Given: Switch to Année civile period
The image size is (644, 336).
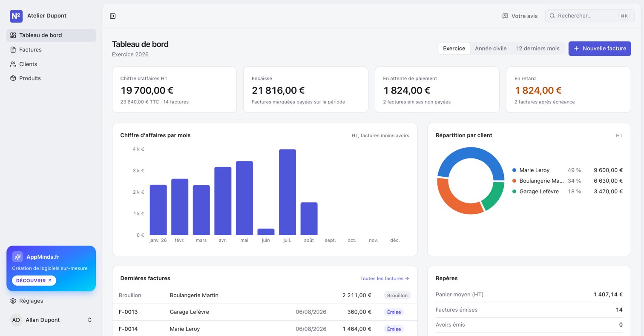Looking at the screenshot, I should point(491,49).
